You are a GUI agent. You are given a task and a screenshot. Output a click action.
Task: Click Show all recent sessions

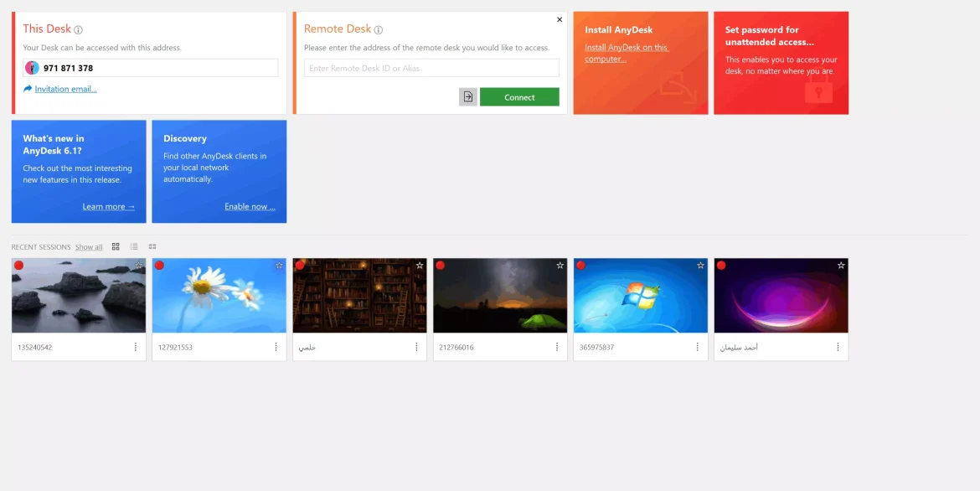point(89,247)
